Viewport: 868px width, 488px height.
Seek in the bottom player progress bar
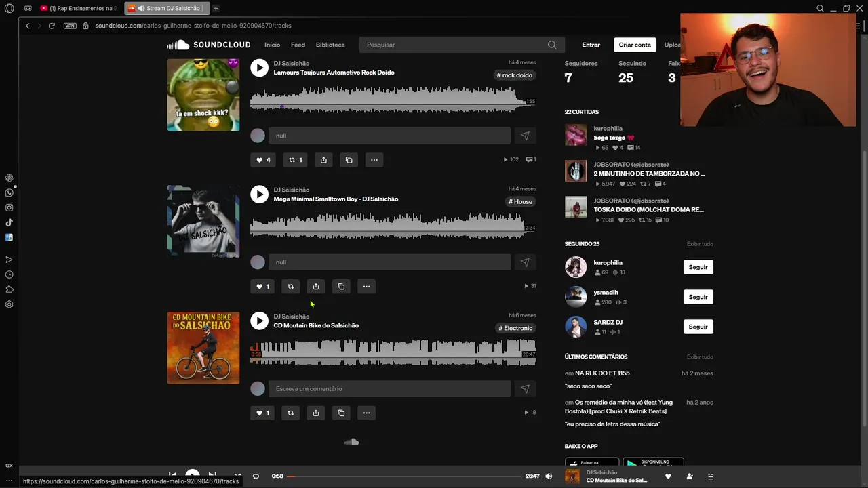tap(404, 476)
